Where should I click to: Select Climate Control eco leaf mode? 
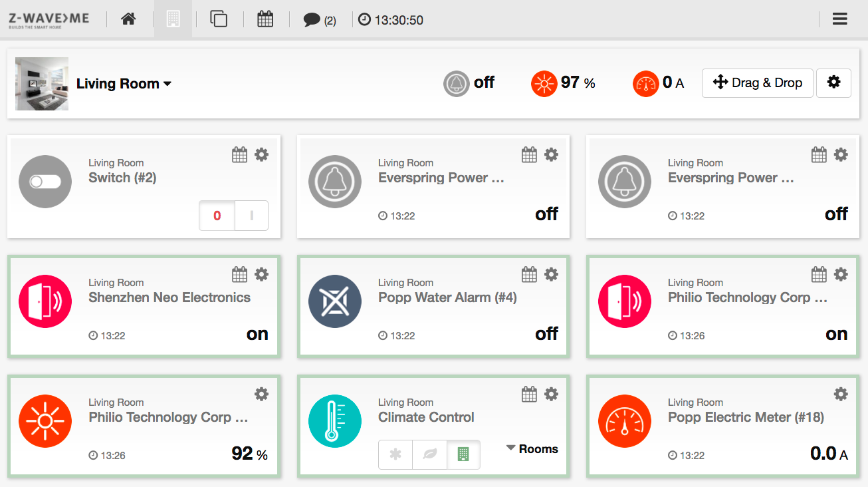point(429,454)
